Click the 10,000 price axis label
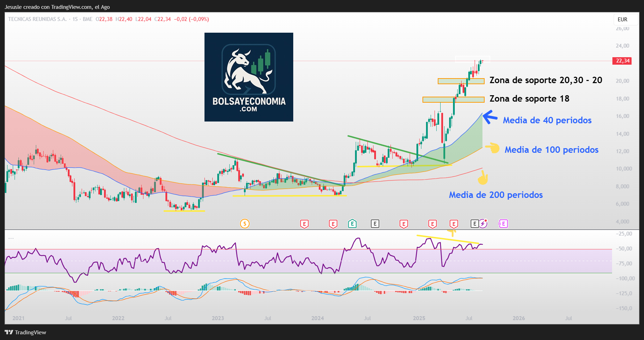 624,169
